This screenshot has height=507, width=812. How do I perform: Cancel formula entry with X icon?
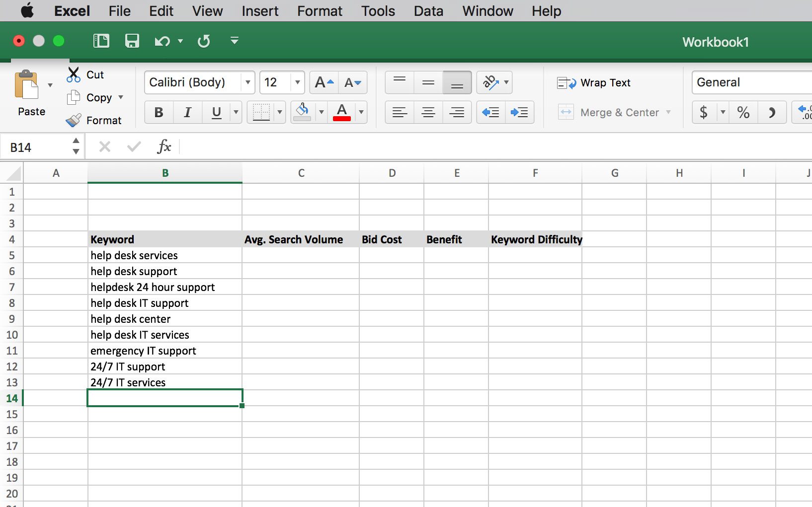coord(105,146)
